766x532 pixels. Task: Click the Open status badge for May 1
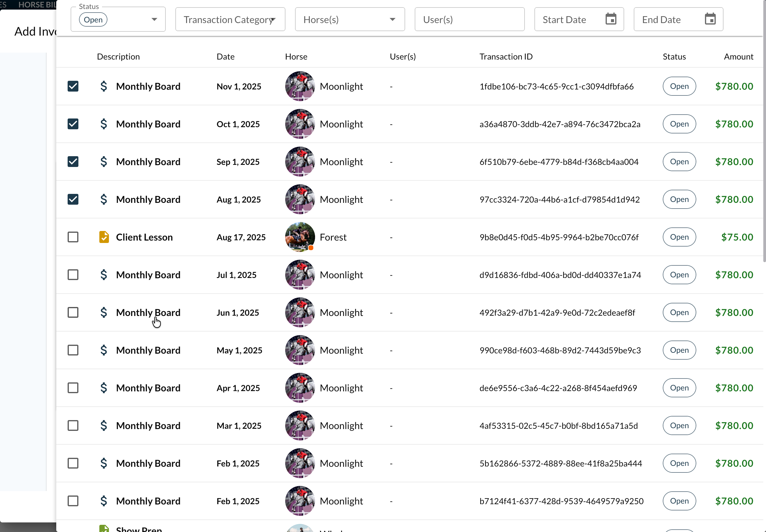pos(679,350)
